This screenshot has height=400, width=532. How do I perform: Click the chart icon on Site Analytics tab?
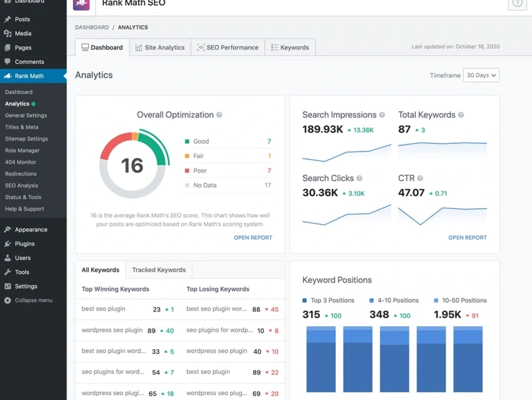click(139, 47)
